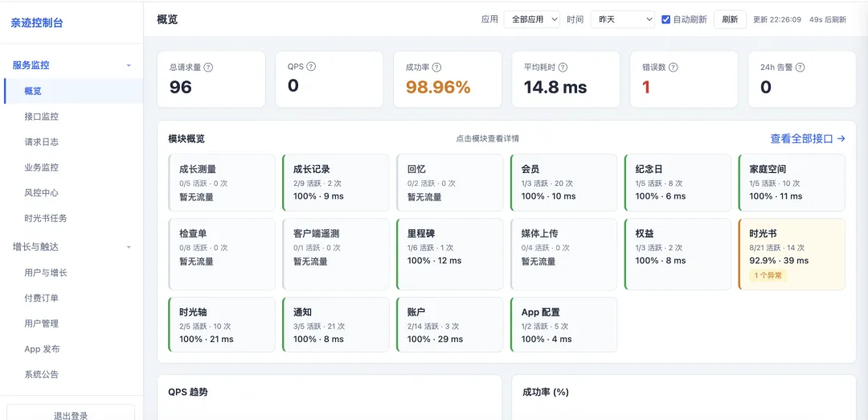Screen dimensions: 868x420
Task: Collapse the 服务监控 sidebar group
Action: (x=72, y=65)
